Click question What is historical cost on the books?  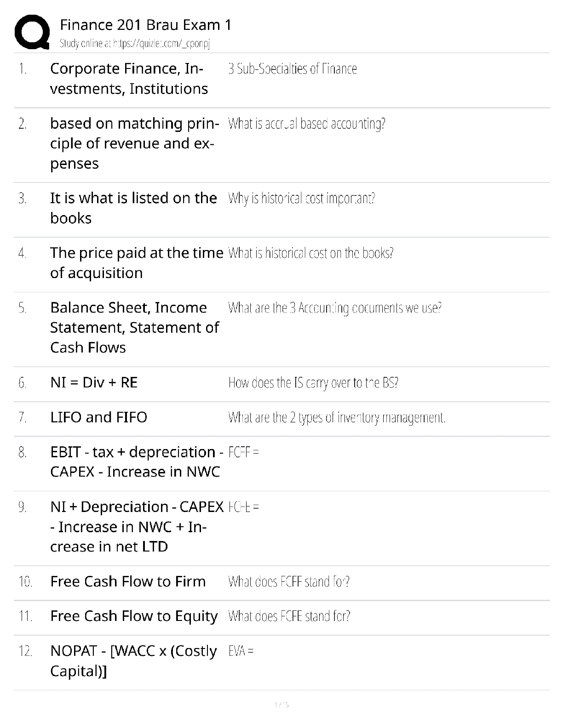[x=311, y=253]
